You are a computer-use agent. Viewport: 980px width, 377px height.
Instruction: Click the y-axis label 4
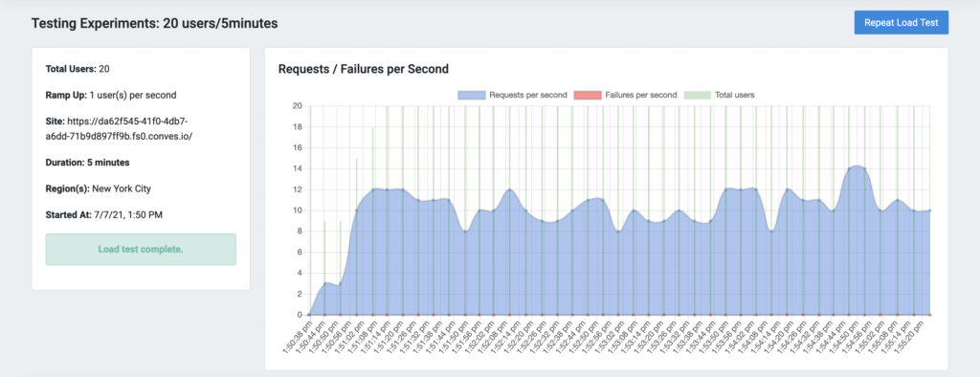300,273
